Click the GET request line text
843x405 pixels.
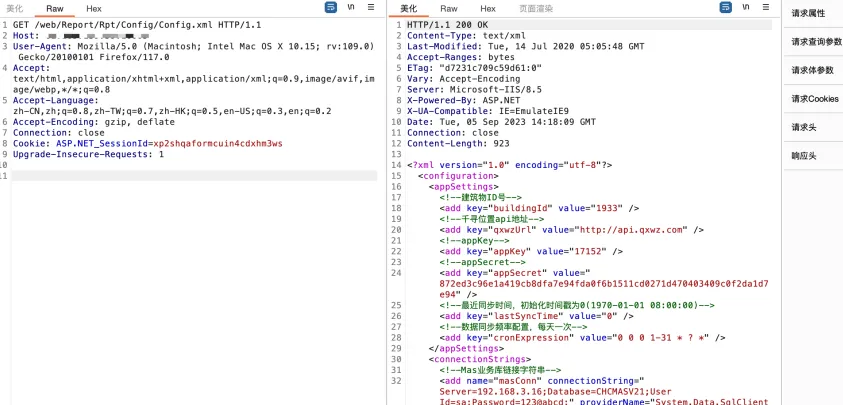tap(137, 25)
